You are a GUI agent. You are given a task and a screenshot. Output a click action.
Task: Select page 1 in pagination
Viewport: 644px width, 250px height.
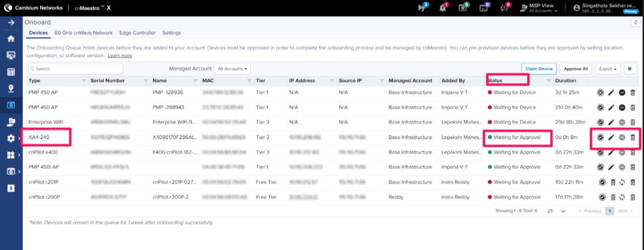point(609,211)
